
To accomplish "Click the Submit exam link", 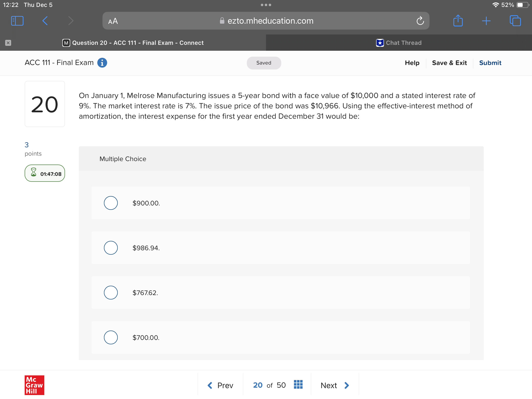I will pos(490,63).
